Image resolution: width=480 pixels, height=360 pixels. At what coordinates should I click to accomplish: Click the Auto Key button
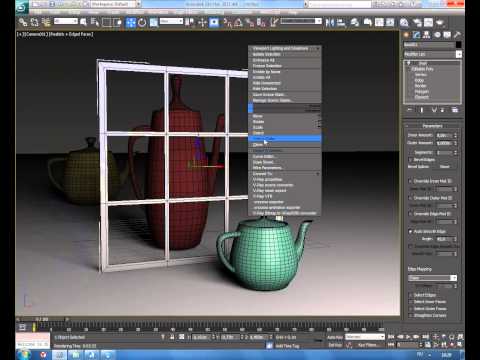[x=335, y=337]
